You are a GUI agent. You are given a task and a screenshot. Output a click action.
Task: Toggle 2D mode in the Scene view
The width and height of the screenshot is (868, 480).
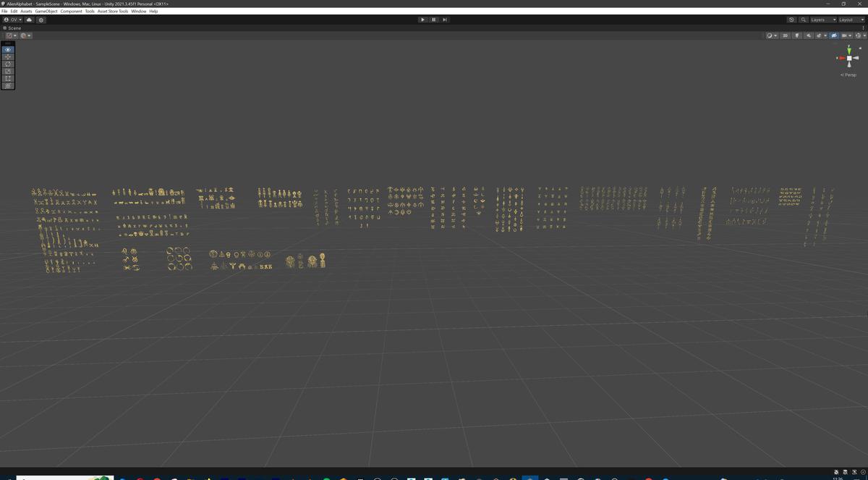point(786,35)
